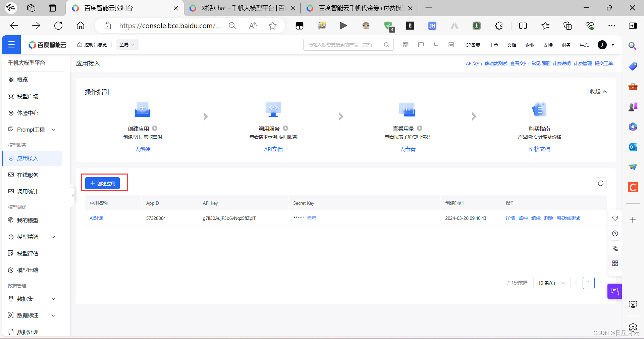
Task: Click the 创建应用 button
Action: click(103, 184)
